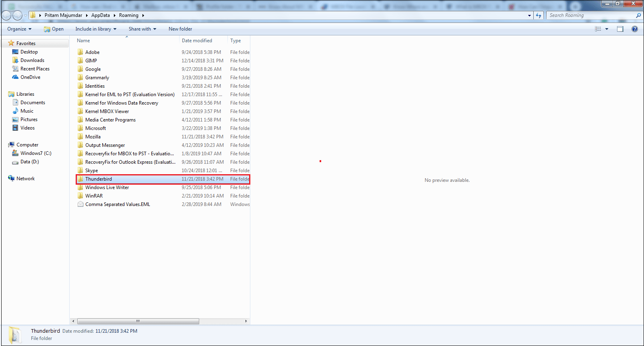Select Kernel for EML to PST folder
Screen dimensions: 644x346
(130, 94)
